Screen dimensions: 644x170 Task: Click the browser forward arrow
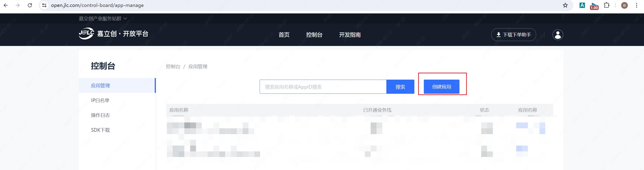point(17,5)
